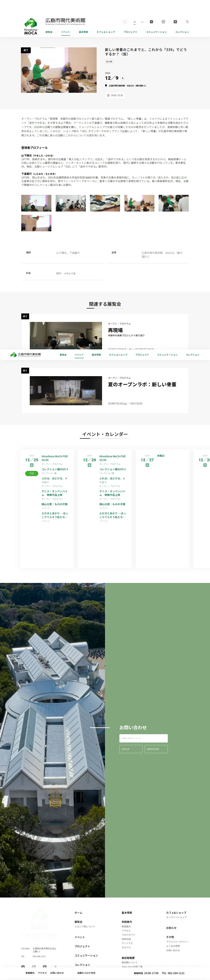Screen dimensions: 210x980
Task: Open 諌山元貴：ものの次第 under 12/25
Action: (x=54, y=504)
